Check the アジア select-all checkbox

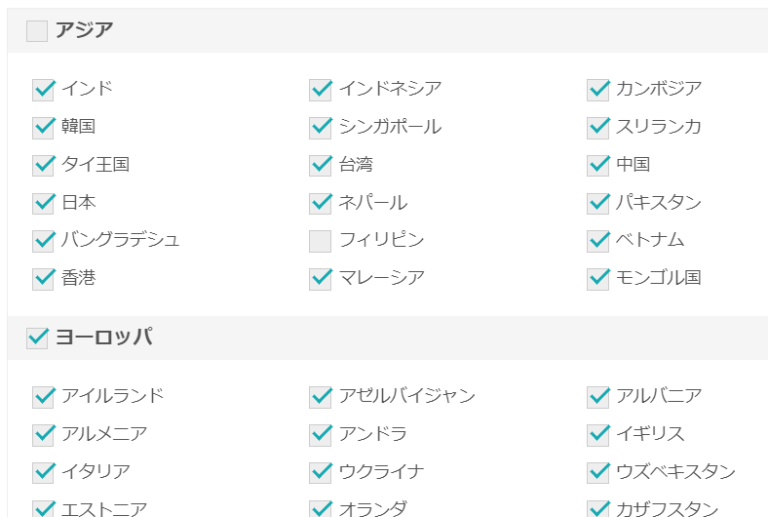(x=37, y=31)
